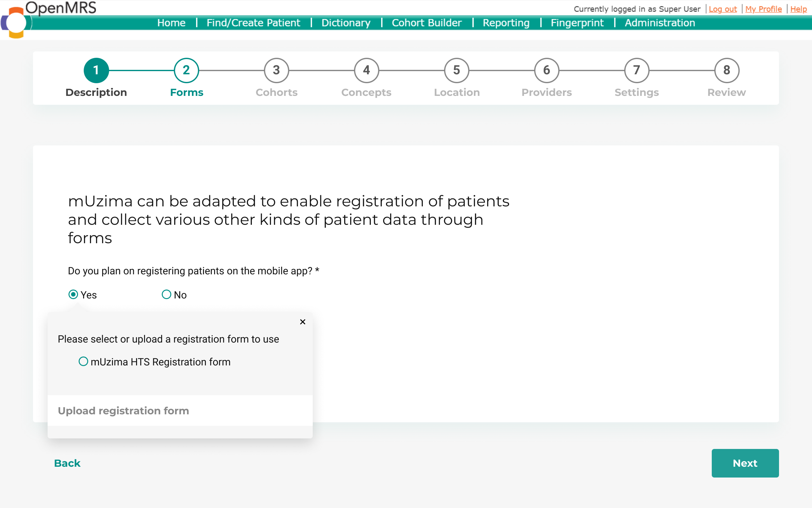Click the Forms step label

point(187,92)
